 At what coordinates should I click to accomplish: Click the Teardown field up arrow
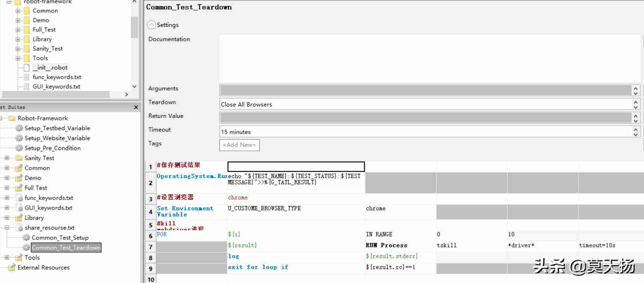coord(636,102)
